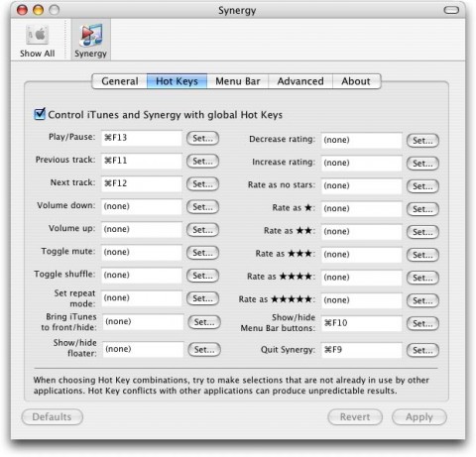This screenshot has height=457, width=476.
Task: Click the Rate as one star field
Action: click(361, 209)
